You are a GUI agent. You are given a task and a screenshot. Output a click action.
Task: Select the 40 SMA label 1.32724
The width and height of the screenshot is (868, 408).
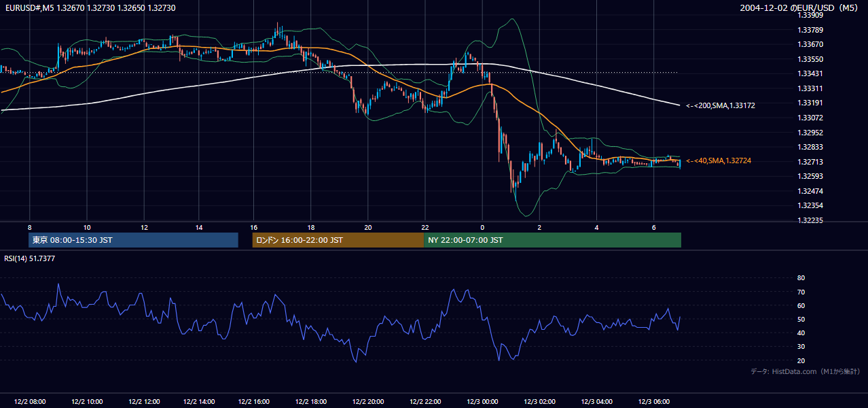click(x=719, y=160)
